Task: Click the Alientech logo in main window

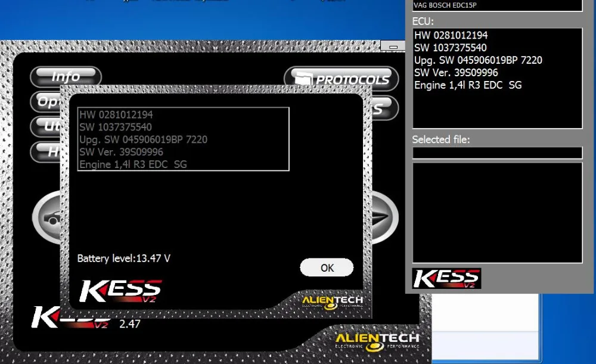Action: click(377, 341)
